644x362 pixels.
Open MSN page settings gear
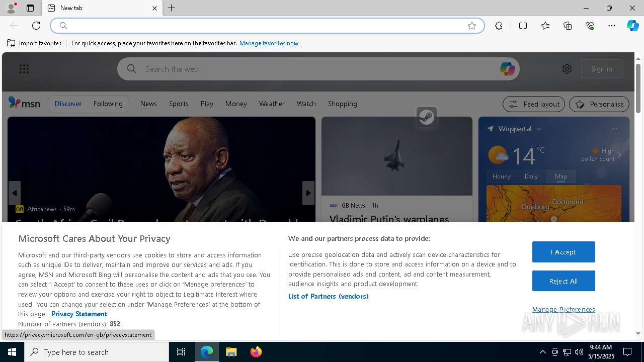(567, 69)
